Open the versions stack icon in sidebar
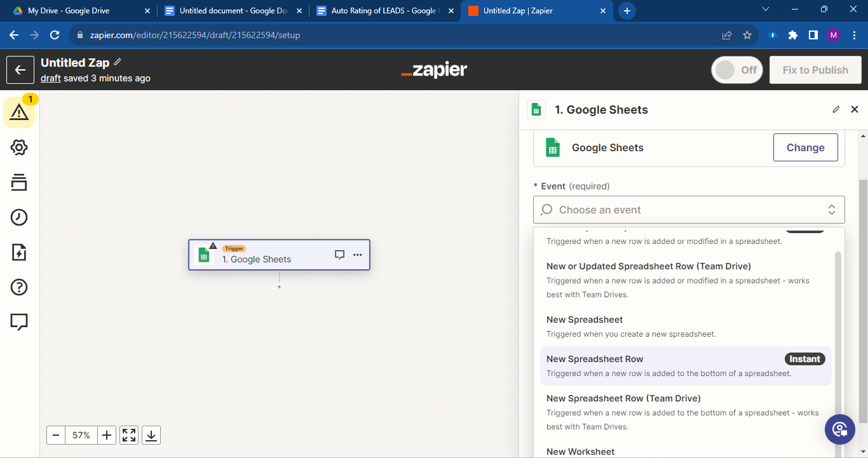868x458 pixels. tap(19, 182)
